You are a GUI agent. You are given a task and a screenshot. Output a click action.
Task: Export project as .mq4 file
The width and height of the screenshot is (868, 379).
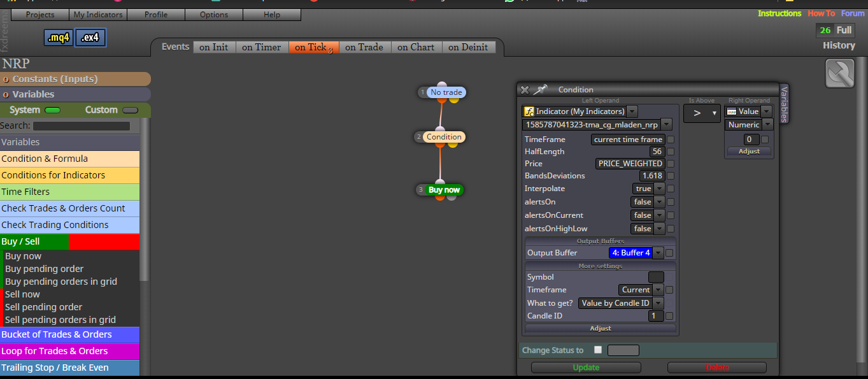pos(59,38)
